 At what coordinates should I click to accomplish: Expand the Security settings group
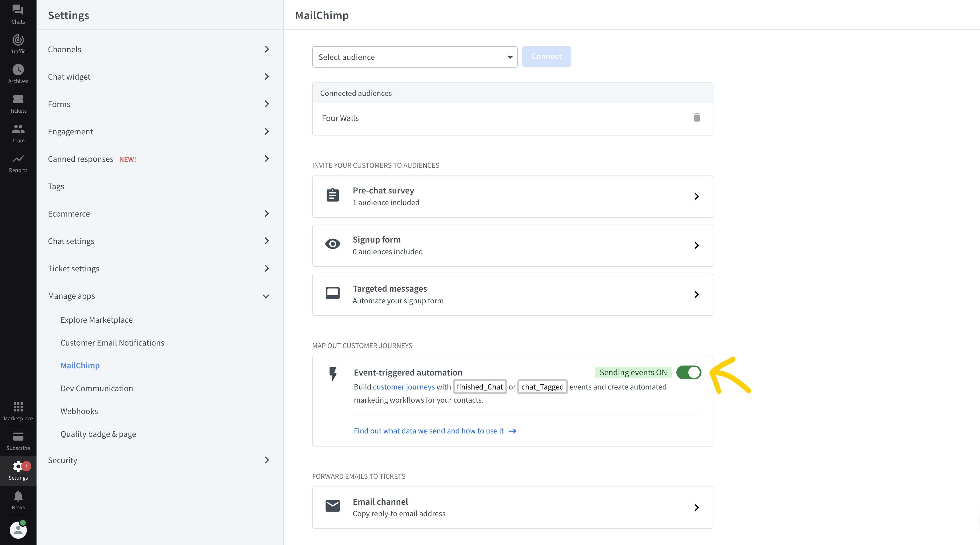(266, 460)
